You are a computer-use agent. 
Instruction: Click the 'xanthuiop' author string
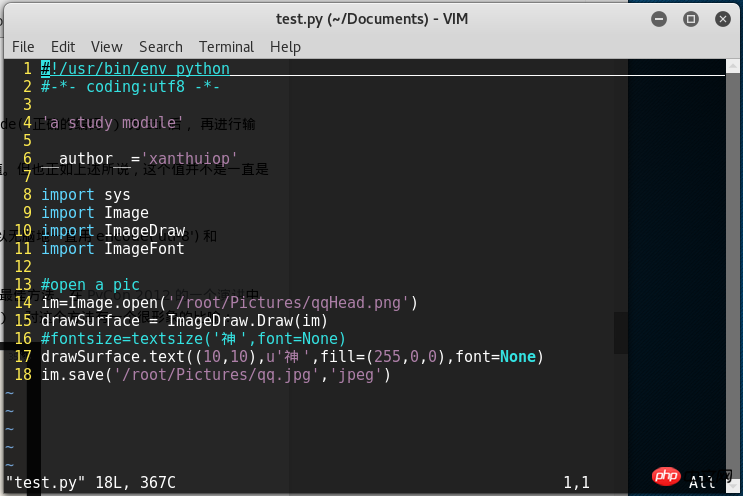189,159
